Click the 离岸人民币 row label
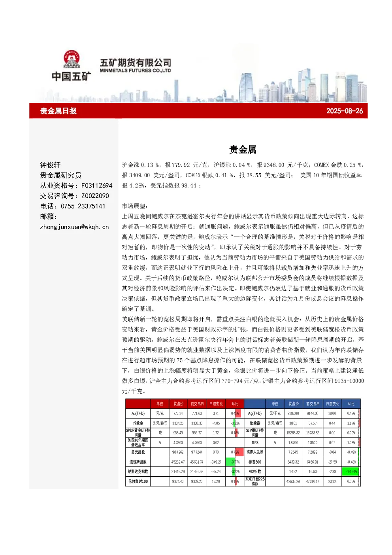 [x=255, y=452]
